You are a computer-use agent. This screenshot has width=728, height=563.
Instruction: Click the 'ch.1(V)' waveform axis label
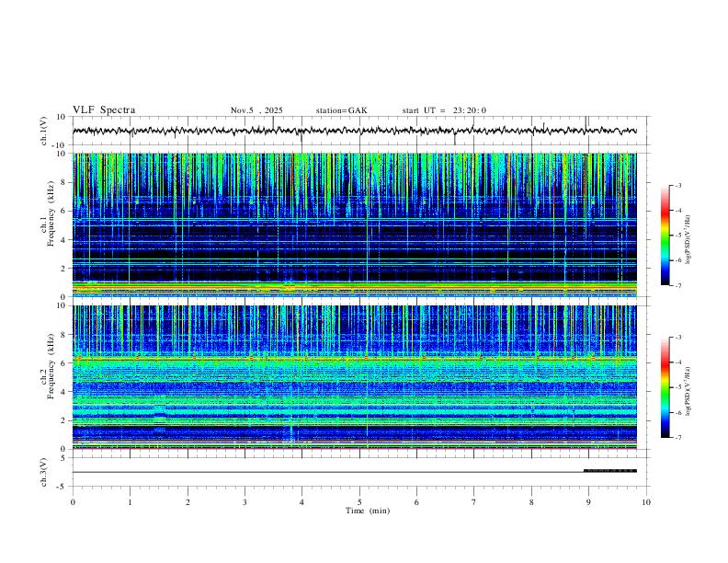44,131
